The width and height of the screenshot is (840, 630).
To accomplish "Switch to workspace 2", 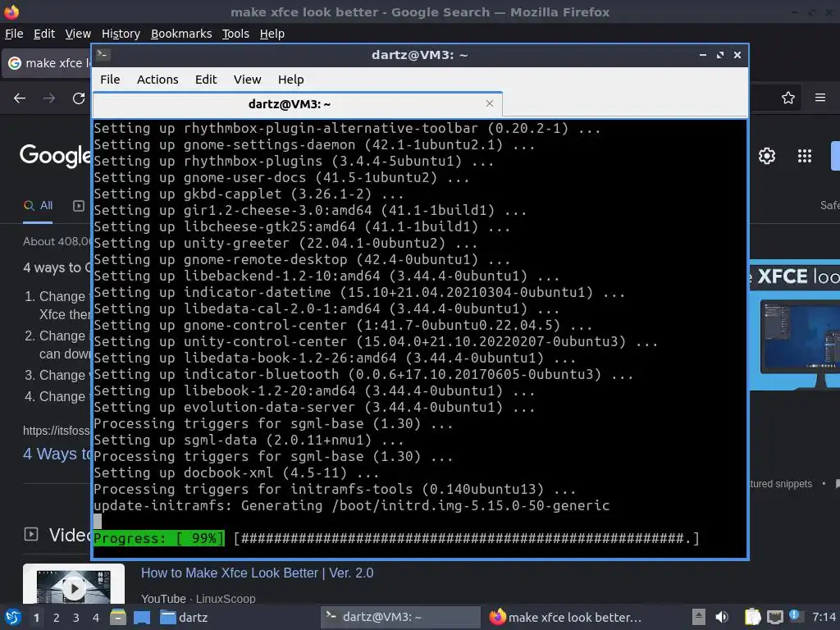I will coord(57,618).
